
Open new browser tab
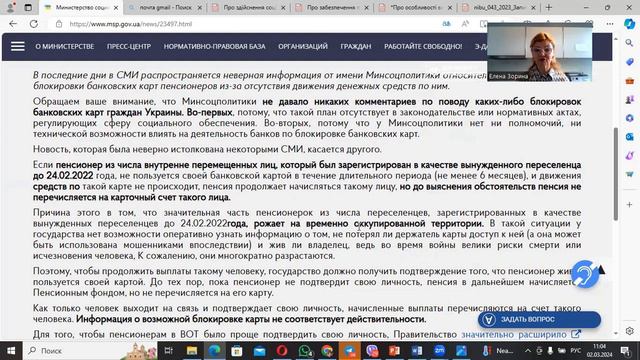click(549, 7)
